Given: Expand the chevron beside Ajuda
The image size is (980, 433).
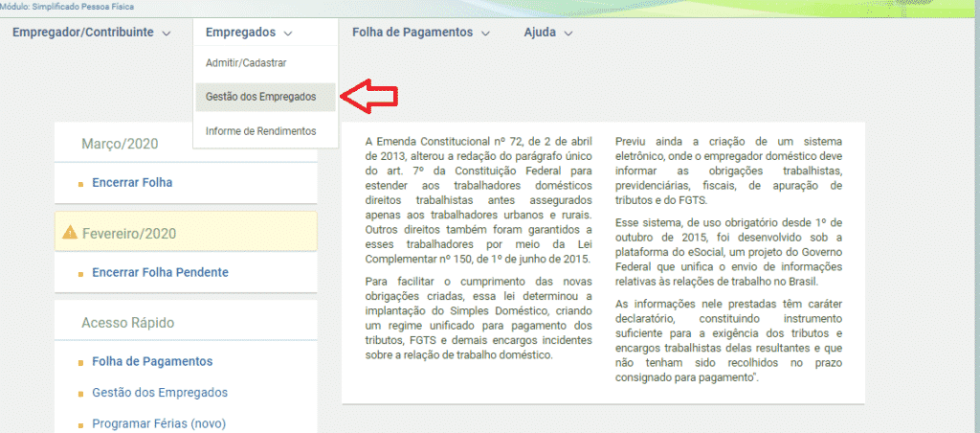Looking at the screenshot, I should (x=568, y=34).
